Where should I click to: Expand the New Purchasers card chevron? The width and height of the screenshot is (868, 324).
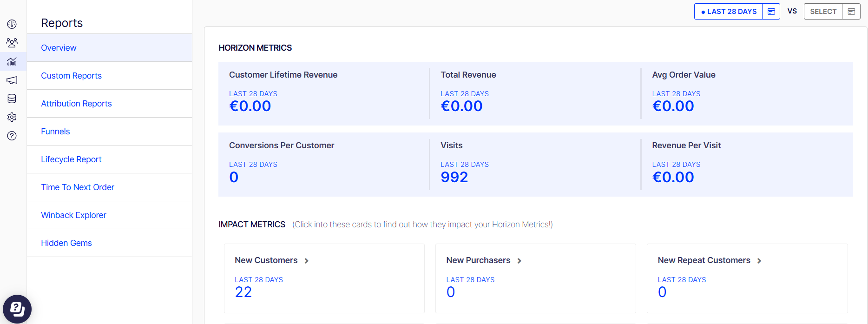pyautogui.click(x=519, y=261)
